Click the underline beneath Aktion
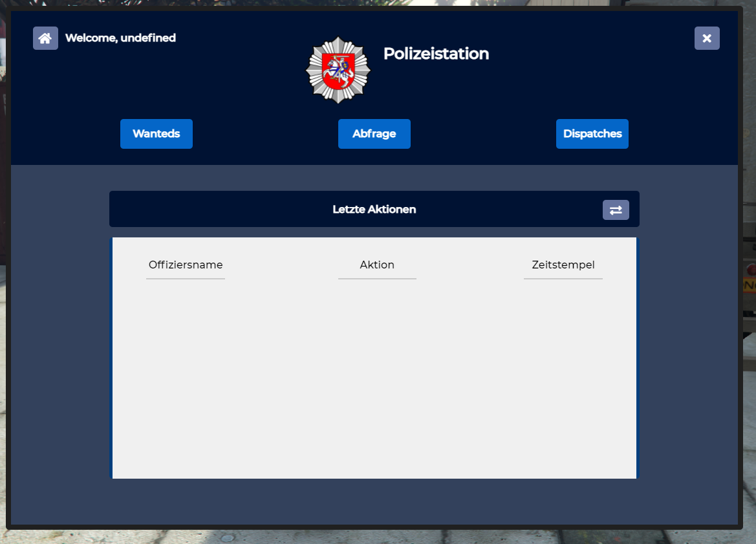This screenshot has height=544, width=756. coord(377,279)
